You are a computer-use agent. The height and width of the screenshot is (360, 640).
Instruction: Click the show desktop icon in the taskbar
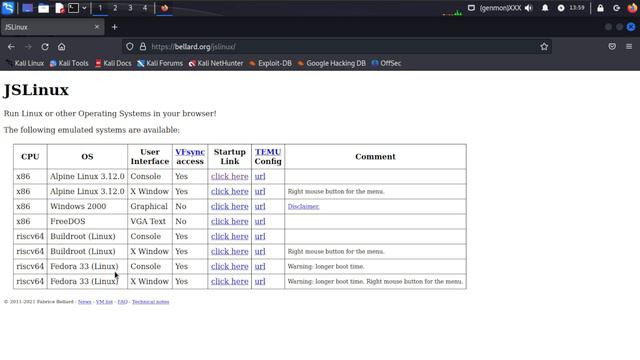[x=27, y=8]
